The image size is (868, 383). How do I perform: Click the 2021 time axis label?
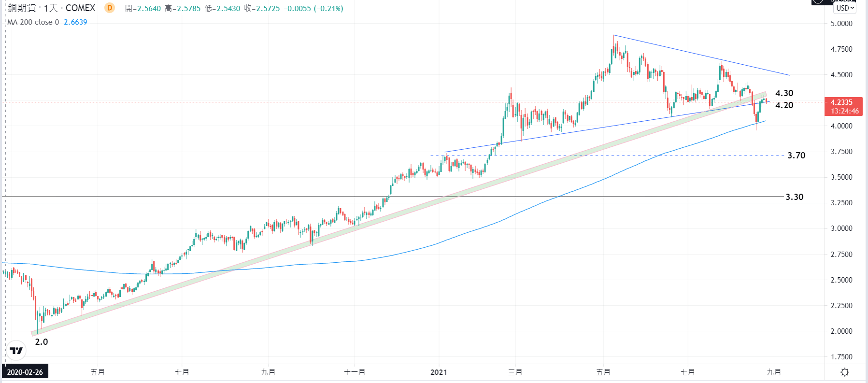tap(439, 372)
